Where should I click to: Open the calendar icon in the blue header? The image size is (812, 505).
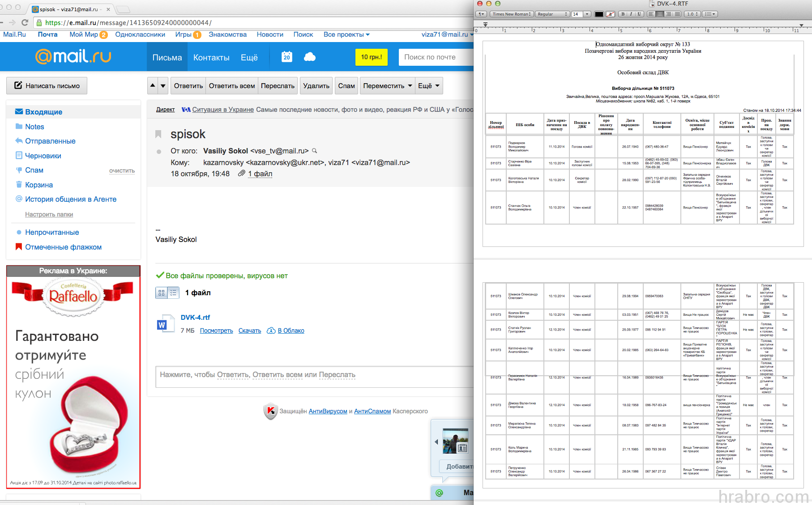coord(286,57)
